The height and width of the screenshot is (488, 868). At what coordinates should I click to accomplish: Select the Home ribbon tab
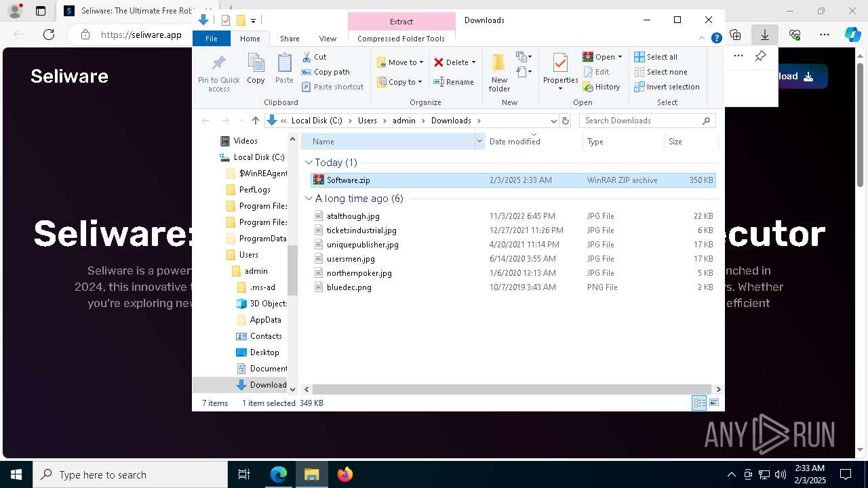pyautogui.click(x=250, y=39)
